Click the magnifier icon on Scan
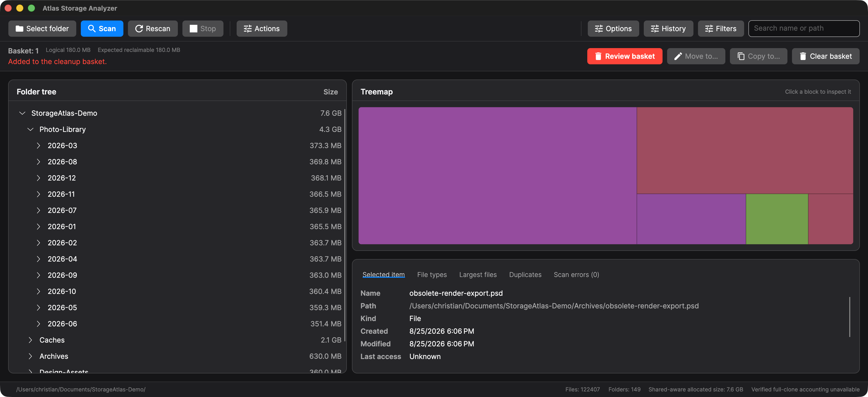Screen dimensions: 868x397 tap(92, 29)
